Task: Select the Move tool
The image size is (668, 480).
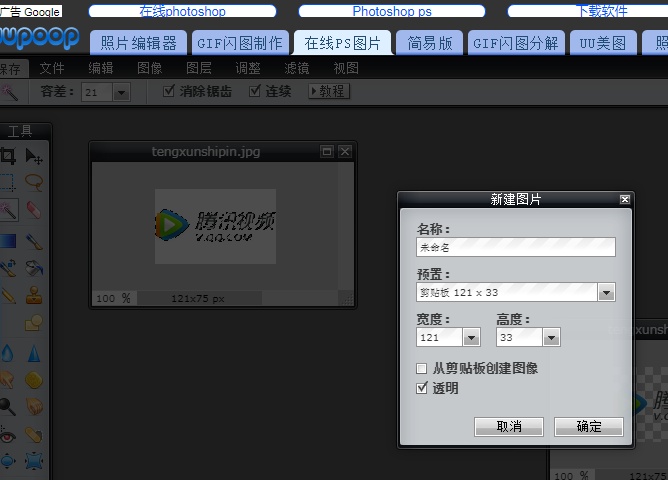Action: [x=34, y=156]
